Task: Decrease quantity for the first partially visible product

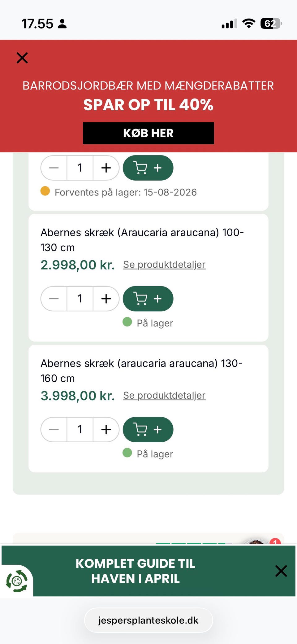Action: pos(54,168)
